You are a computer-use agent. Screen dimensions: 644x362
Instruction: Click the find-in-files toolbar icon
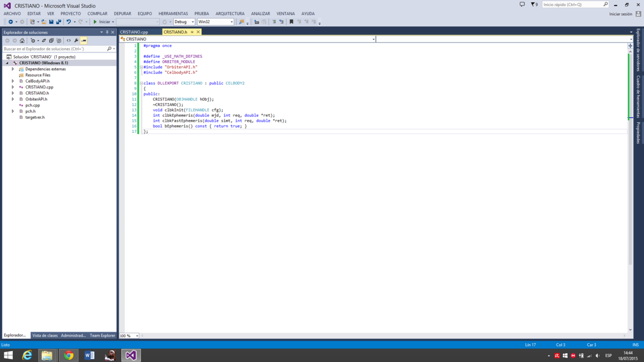click(241, 22)
